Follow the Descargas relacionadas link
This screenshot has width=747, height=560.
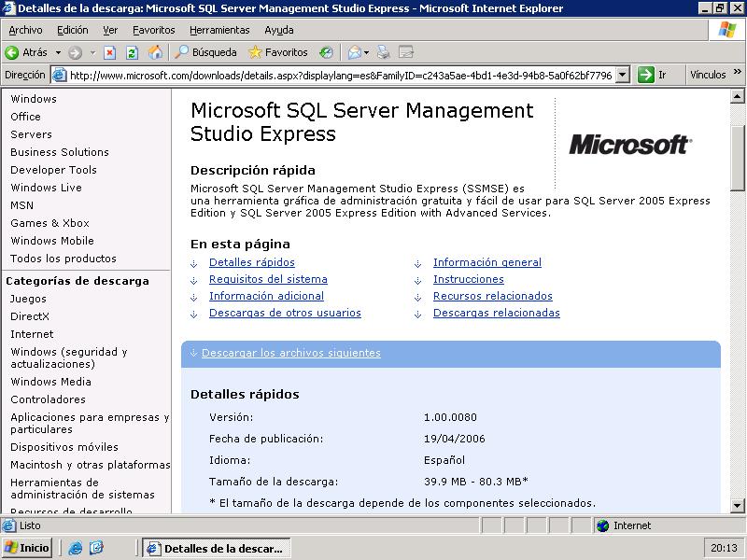[497, 313]
